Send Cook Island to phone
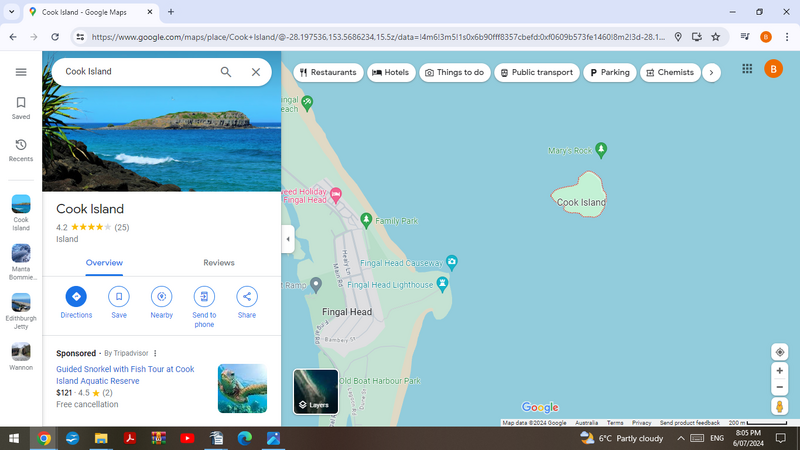Viewport: 800px width, 450px height. (204, 297)
